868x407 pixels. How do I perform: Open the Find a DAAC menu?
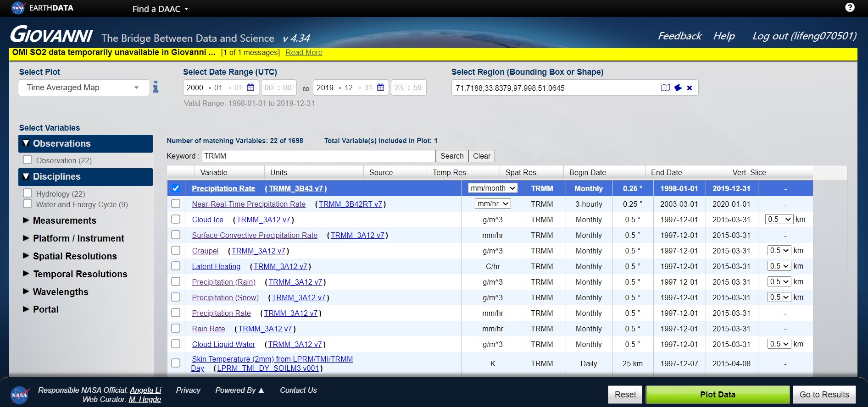point(160,9)
